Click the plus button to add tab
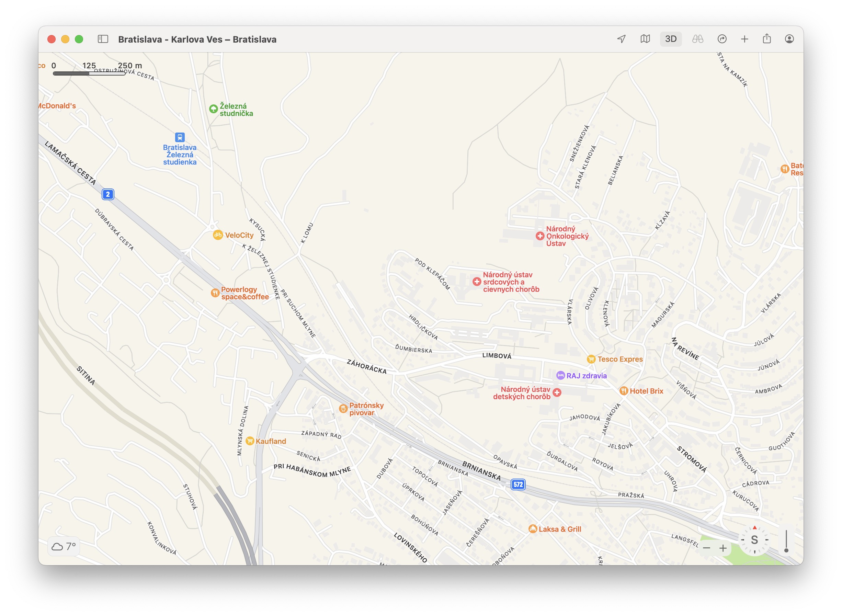The height and width of the screenshot is (616, 842). pyautogui.click(x=744, y=39)
